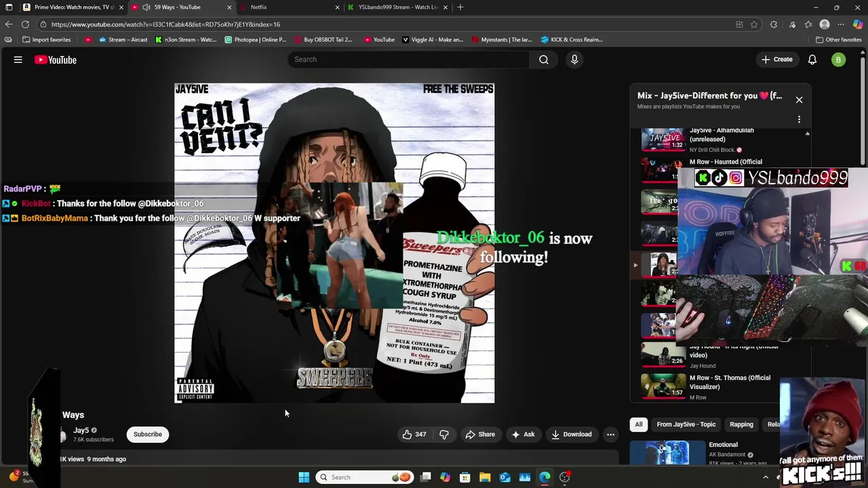Subscribe to the Jay5 channel
Screen dimensions: 868x488
pyautogui.click(x=148, y=434)
